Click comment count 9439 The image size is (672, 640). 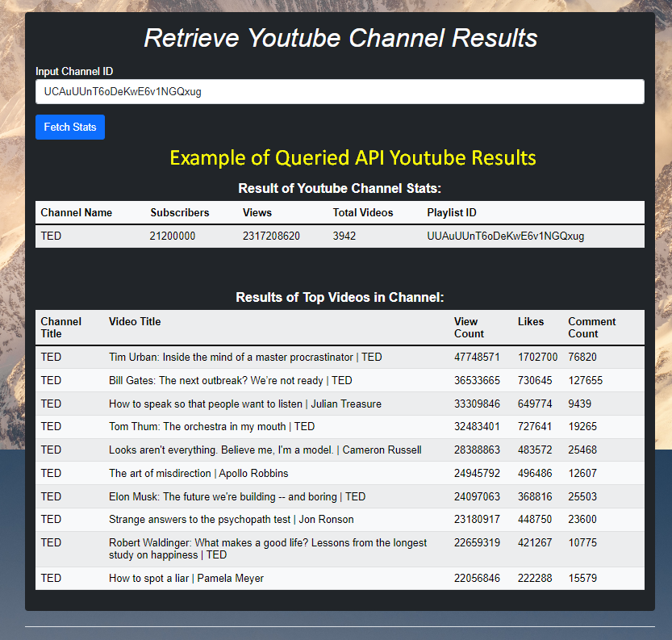(x=580, y=404)
